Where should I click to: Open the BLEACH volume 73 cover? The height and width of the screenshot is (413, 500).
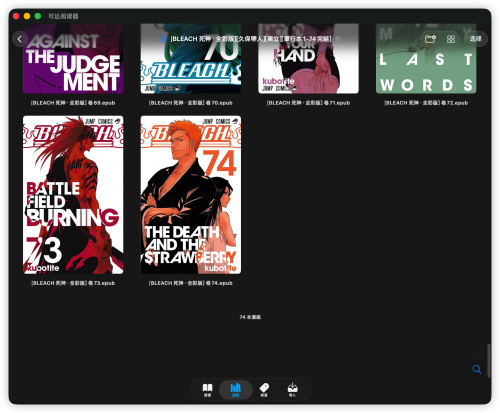pos(73,195)
